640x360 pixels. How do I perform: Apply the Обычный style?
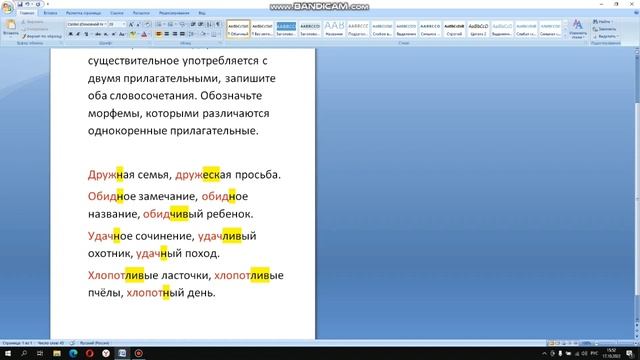[238, 29]
